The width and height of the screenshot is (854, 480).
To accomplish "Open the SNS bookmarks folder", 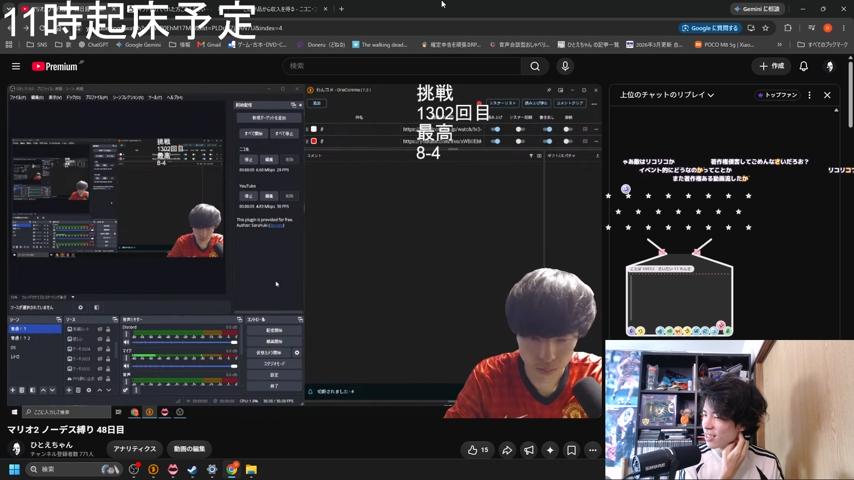I will point(36,45).
